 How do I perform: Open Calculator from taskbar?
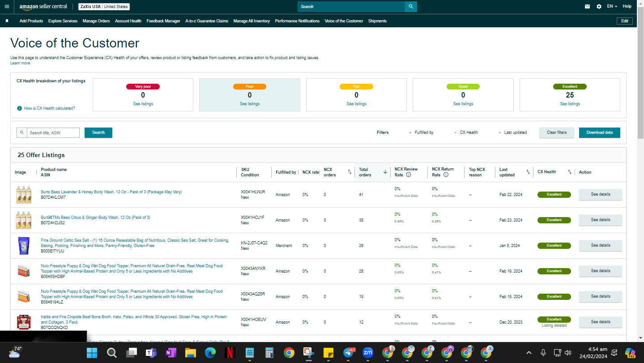tap(269, 353)
